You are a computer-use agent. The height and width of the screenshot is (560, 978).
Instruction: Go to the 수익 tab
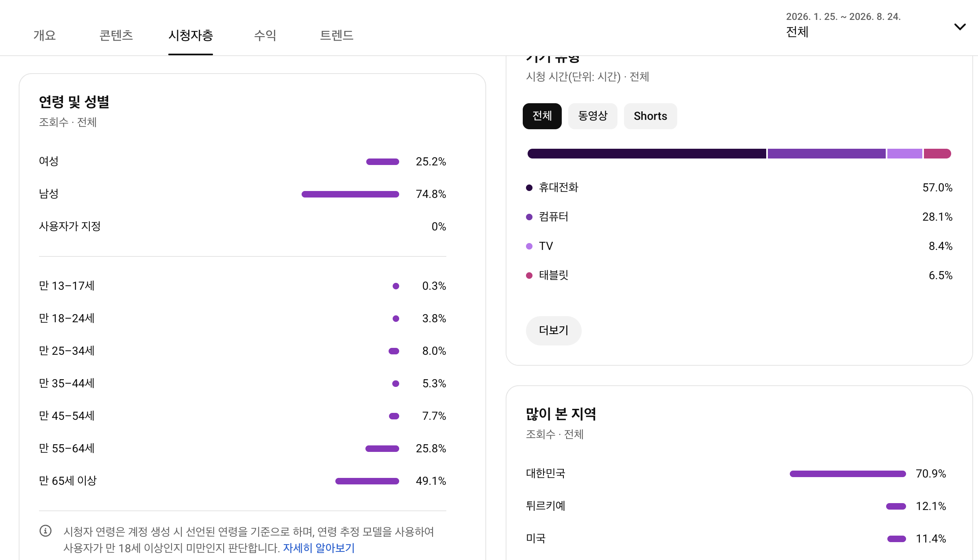click(x=265, y=35)
